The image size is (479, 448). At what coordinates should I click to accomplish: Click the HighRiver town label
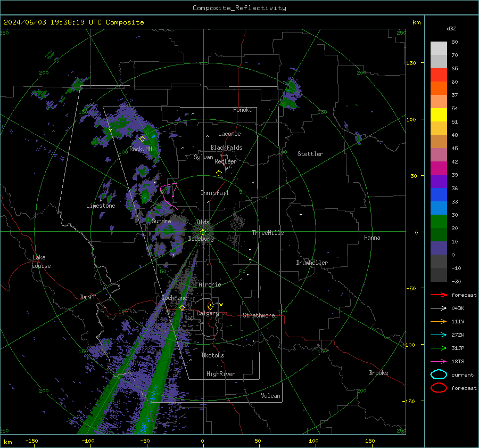[x=220, y=374]
